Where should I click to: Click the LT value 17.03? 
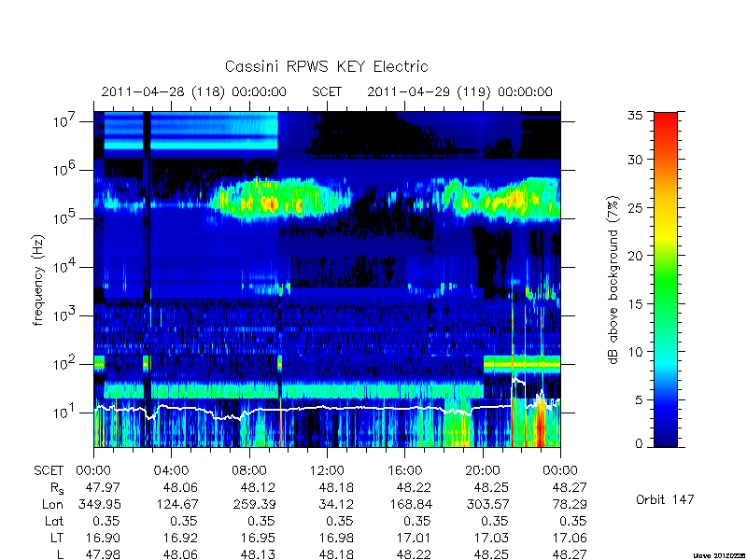tap(491, 538)
